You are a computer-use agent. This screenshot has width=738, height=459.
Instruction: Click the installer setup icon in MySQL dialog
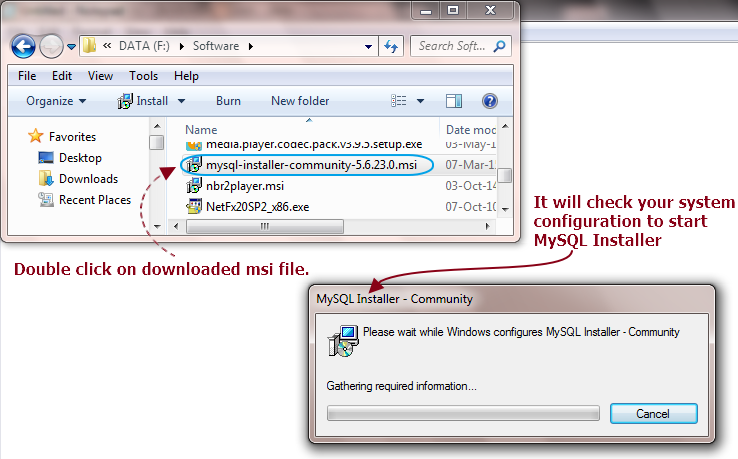pyautogui.click(x=343, y=341)
